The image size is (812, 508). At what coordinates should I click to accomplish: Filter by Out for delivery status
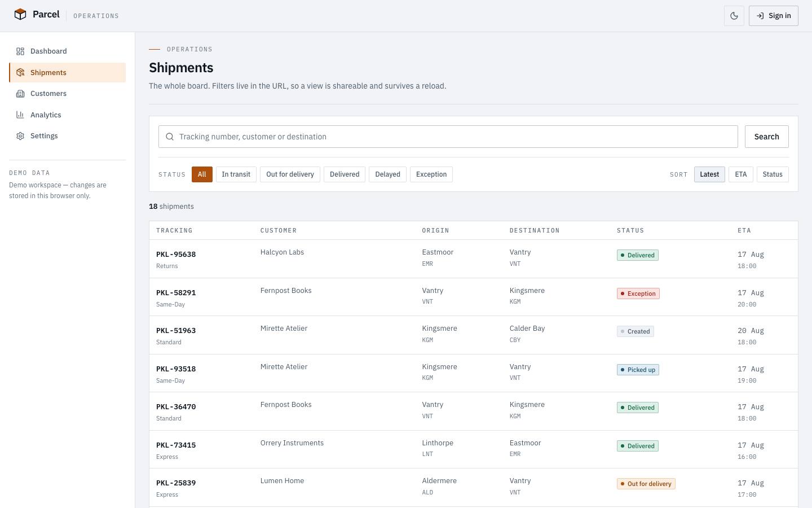click(x=290, y=174)
